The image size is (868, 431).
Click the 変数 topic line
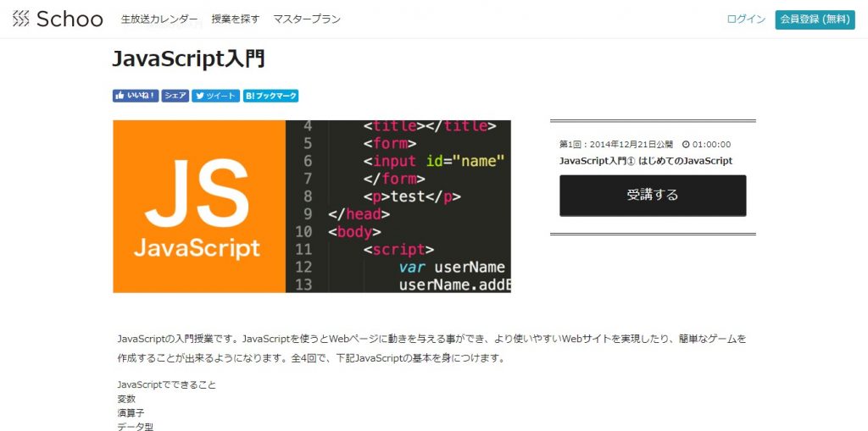(x=126, y=399)
